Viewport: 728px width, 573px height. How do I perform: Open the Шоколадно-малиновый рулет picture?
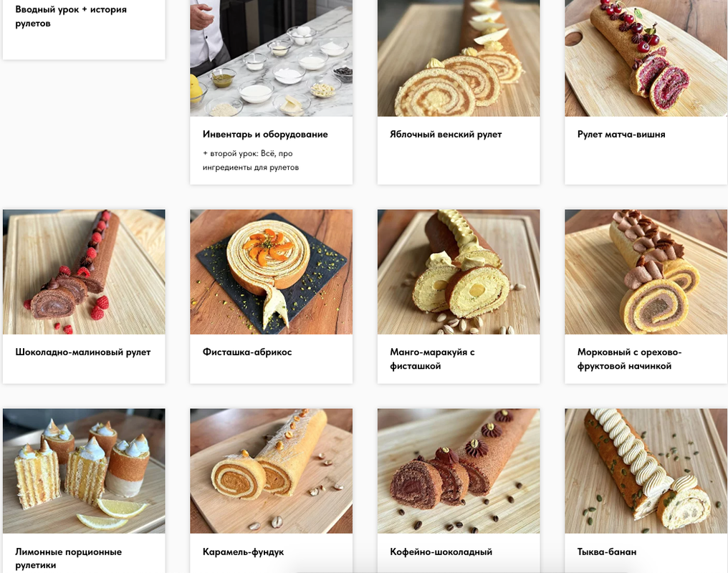(x=84, y=272)
